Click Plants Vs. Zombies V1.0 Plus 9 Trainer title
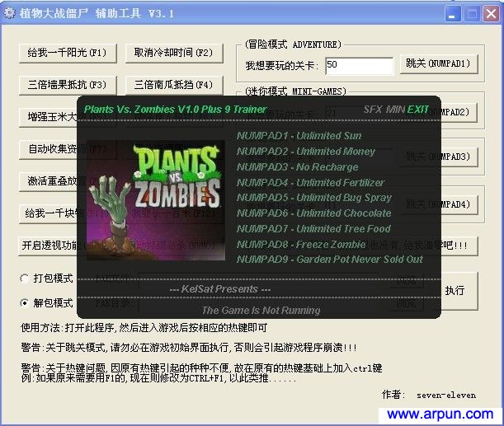 click(175, 110)
